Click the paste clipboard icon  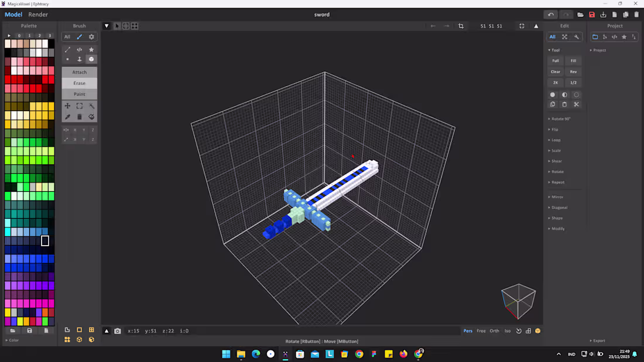[x=564, y=105]
